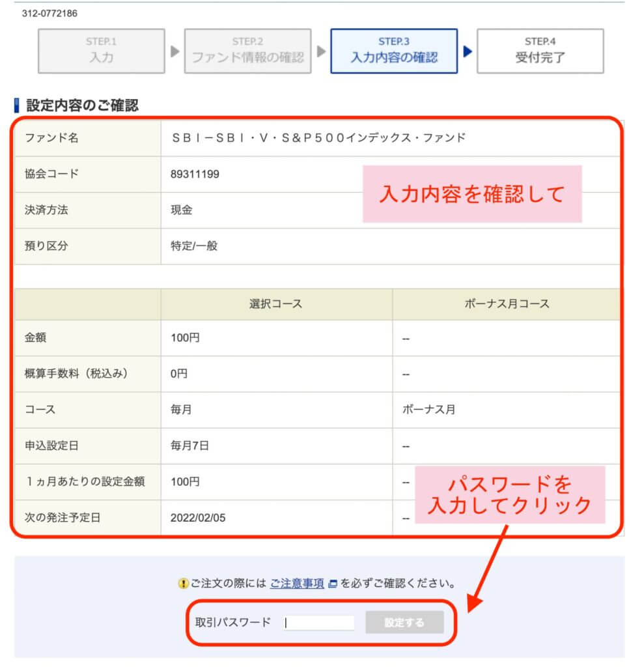Click the external window icon beside ご注意事項

coord(333,583)
